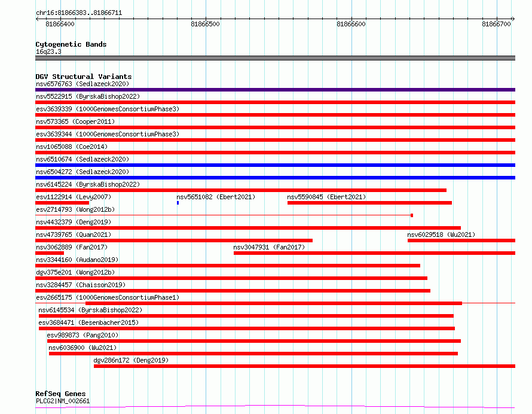Screen dimensions: 532x414
Task: Click the ruler's right arrow end
Action: pos(513,19)
